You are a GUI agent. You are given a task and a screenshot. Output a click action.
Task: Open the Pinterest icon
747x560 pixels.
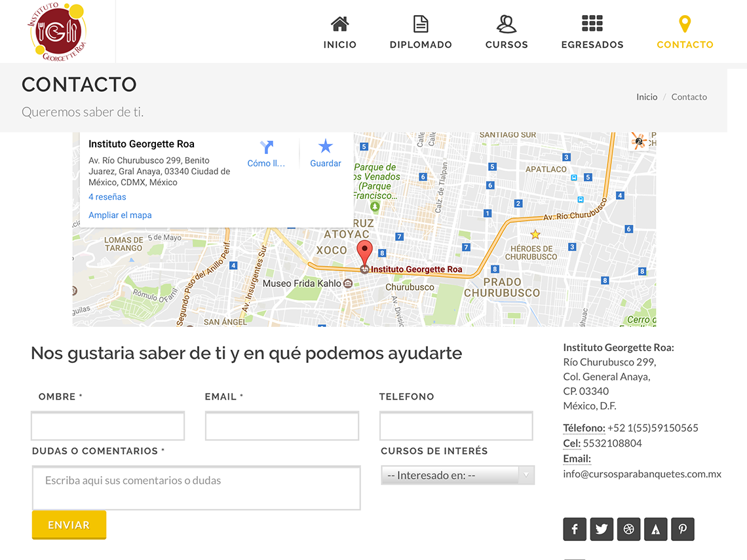(682, 529)
